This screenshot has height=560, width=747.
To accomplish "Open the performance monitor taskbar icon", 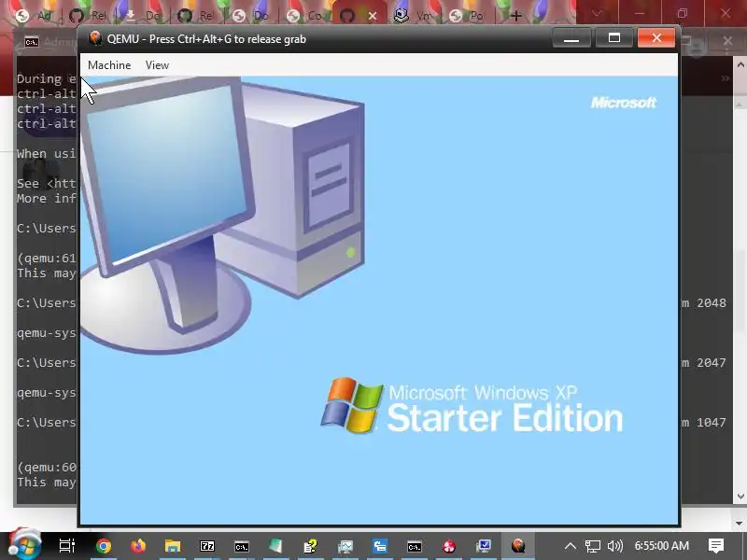I will tap(345, 546).
